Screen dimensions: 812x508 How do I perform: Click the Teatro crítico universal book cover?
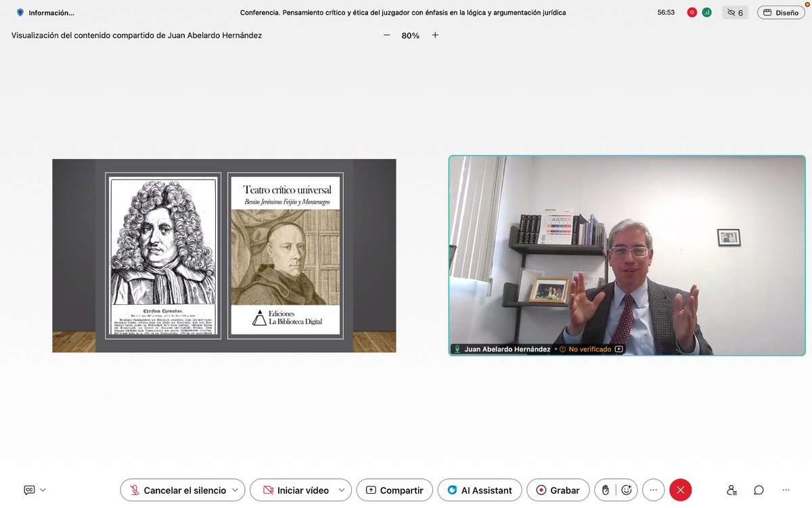[x=286, y=255]
